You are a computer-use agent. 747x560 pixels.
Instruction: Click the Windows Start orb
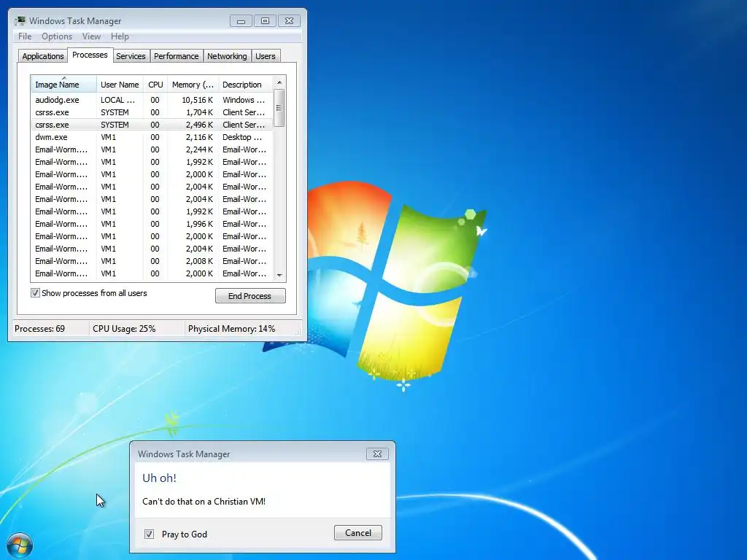20,545
